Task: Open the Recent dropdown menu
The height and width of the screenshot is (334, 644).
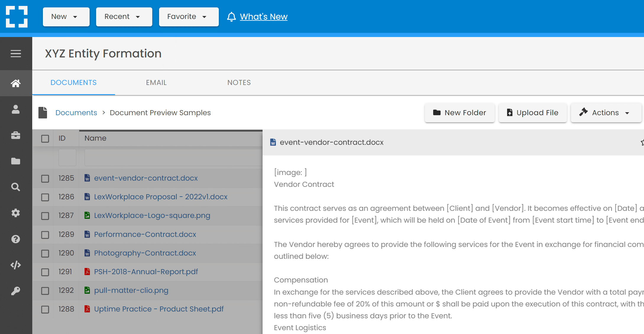Action: tap(124, 17)
